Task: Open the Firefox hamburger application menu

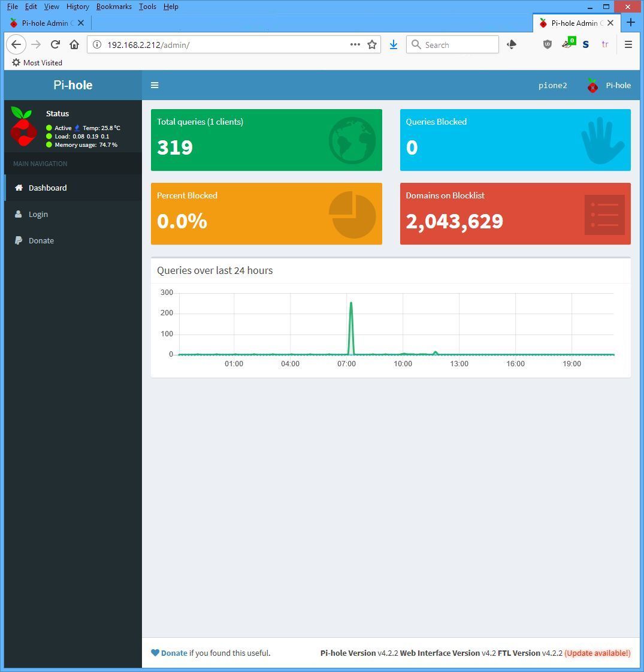Action: [x=628, y=44]
